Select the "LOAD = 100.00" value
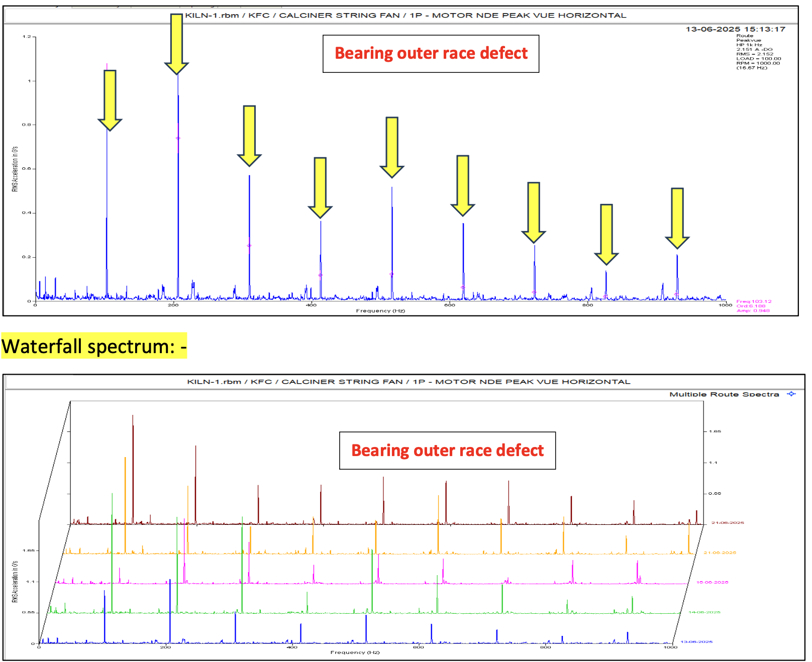812x662 pixels. 759,58
